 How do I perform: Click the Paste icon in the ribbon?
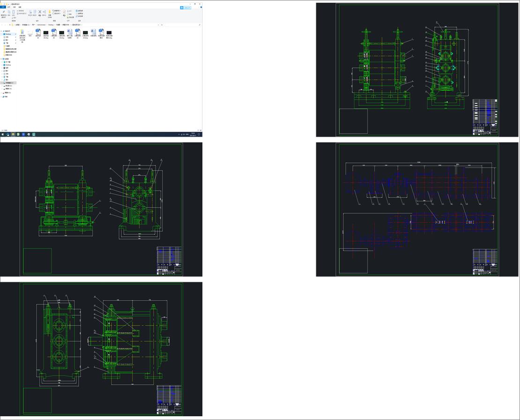[x=14, y=12]
